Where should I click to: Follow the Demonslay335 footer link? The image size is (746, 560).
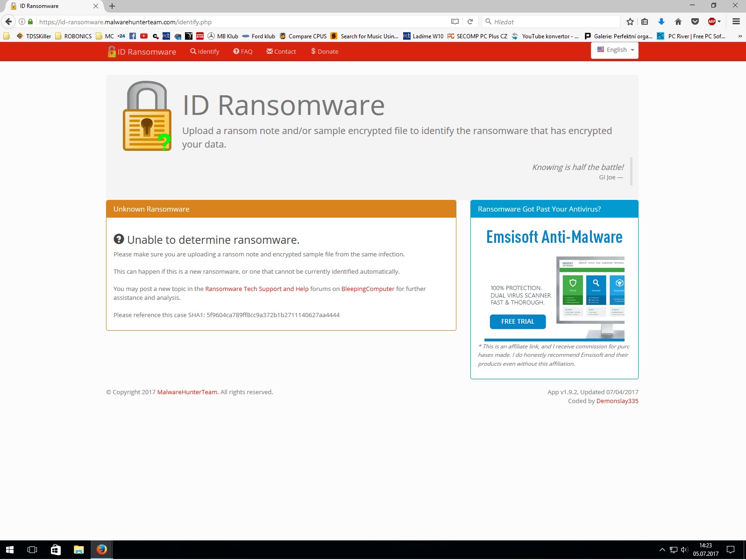point(617,401)
